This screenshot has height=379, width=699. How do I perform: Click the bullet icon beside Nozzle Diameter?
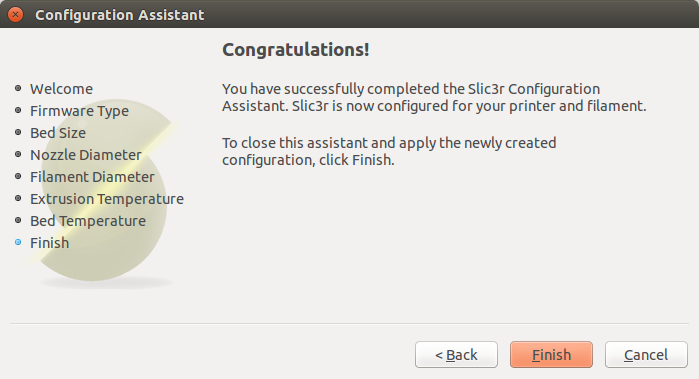point(18,154)
